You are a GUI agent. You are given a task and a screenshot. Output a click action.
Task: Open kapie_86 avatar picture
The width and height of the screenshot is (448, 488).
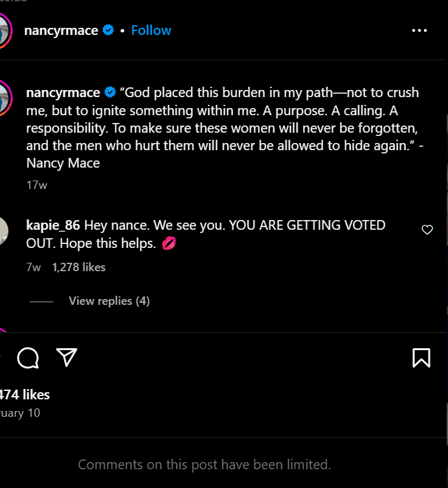(4, 231)
